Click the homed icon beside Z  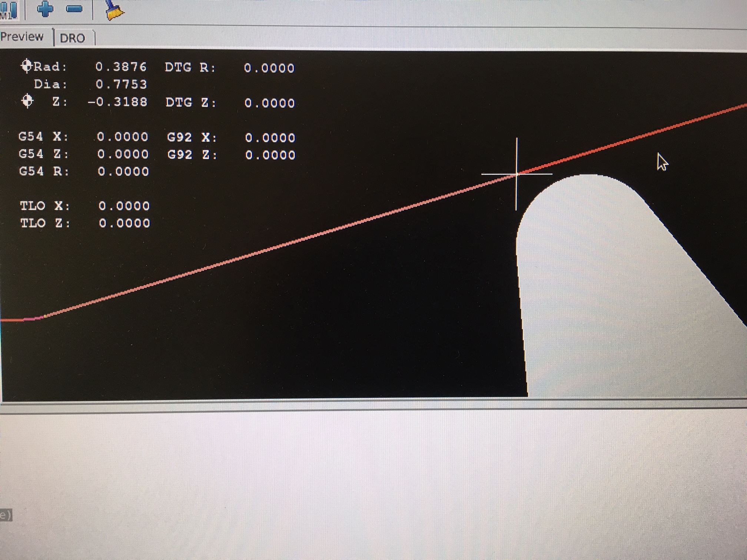(x=27, y=101)
